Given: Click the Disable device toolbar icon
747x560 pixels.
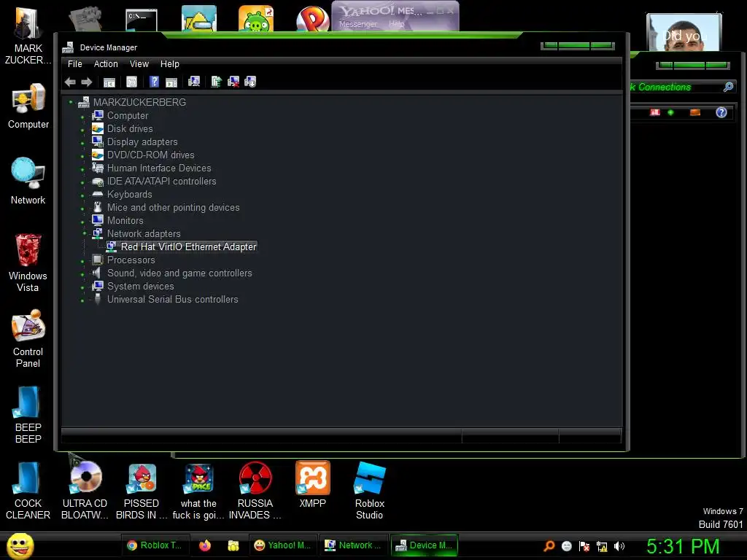Looking at the screenshot, I should point(250,82).
